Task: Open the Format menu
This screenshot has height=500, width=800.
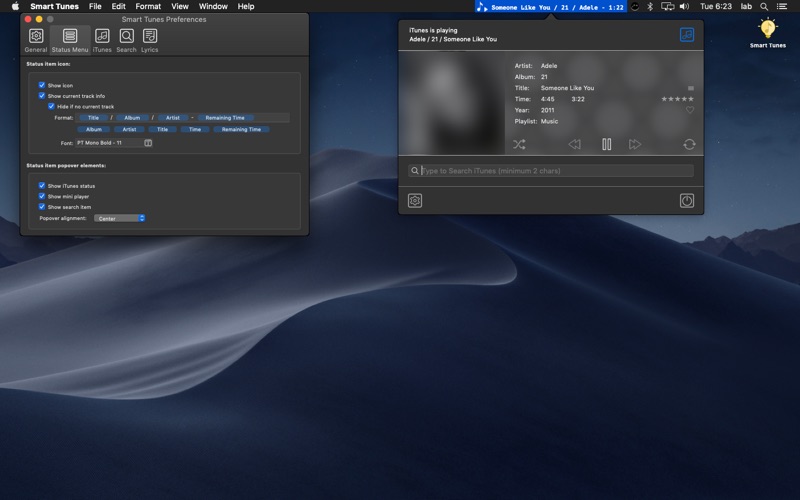Action: [148, 7]
